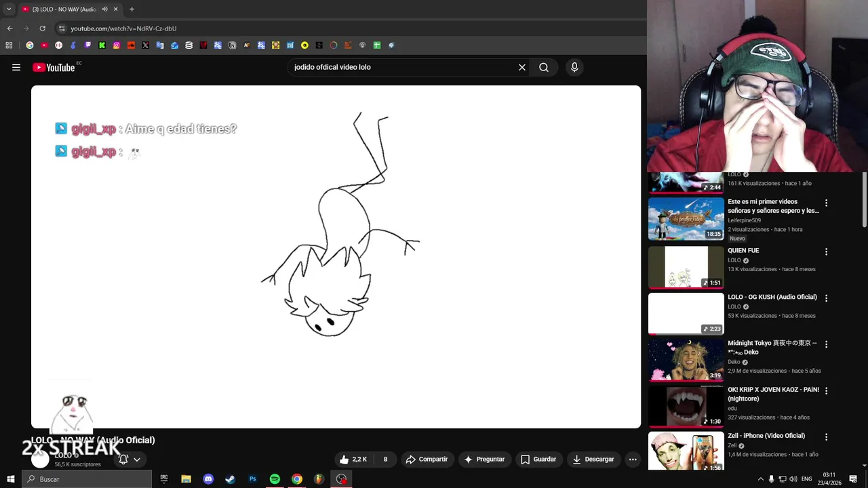Screen dimensions: 868x488
Task: Toggle notification bell for LOLO channel
Action: coord(123,459)
